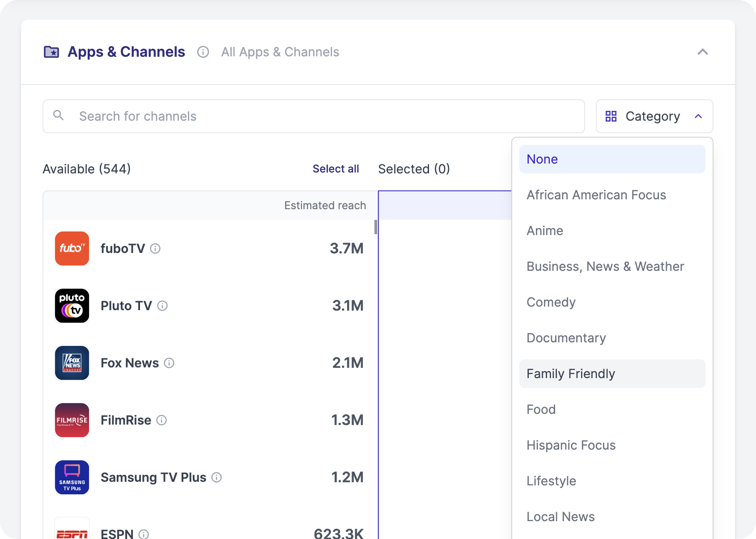Click the Apps & Channels folder icon
756x539 pixels.
51,52
